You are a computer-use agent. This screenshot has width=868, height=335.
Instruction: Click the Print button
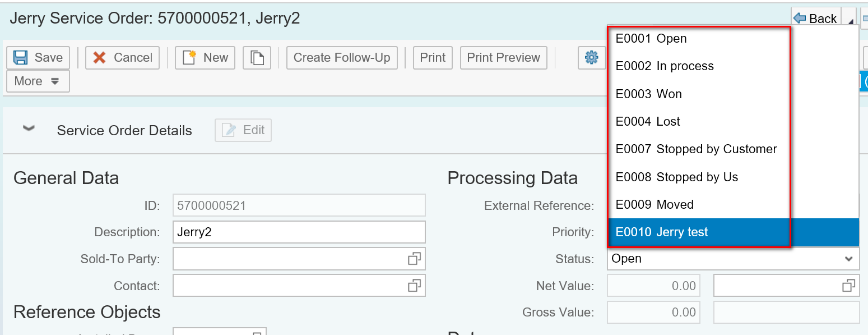point(433,58)
